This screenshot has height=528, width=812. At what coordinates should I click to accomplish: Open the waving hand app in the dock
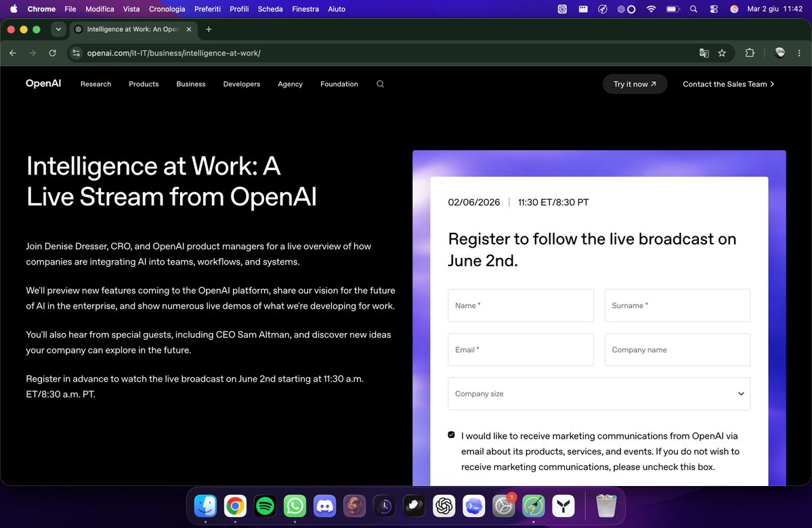tap(414, 506)
